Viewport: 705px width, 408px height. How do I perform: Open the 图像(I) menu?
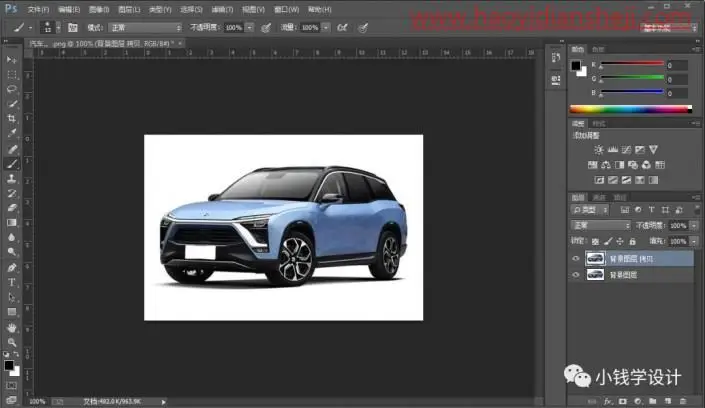click(x=99, y=9)
